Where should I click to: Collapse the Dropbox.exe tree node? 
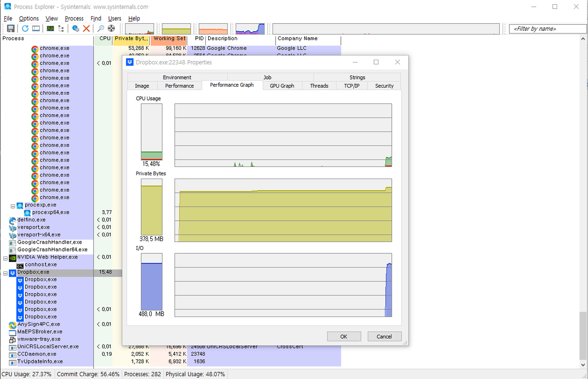(5, 273)
